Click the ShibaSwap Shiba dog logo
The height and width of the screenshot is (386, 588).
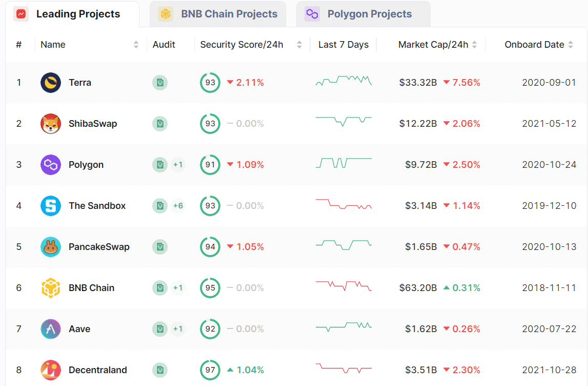click(51, 124)
